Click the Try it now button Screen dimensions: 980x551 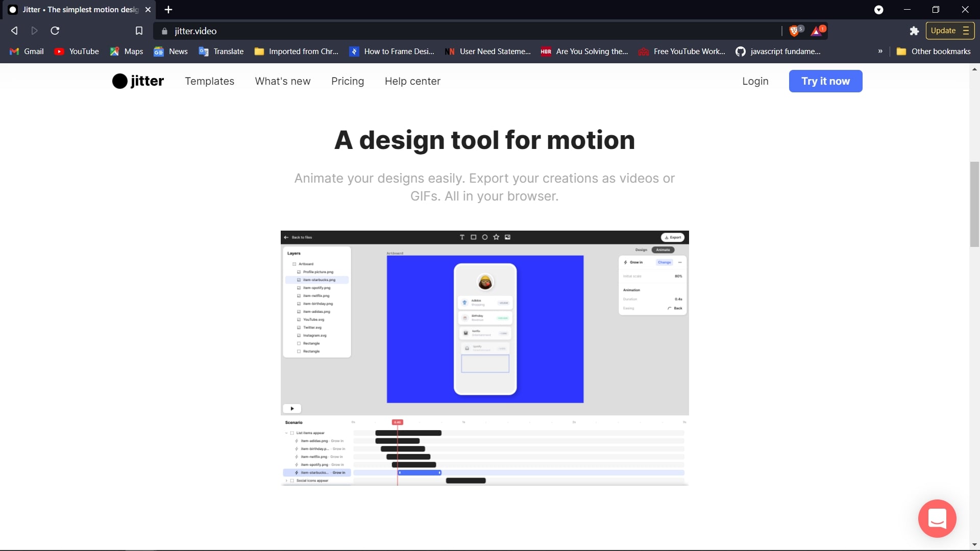pyautogui.click(x=825, y=81)
